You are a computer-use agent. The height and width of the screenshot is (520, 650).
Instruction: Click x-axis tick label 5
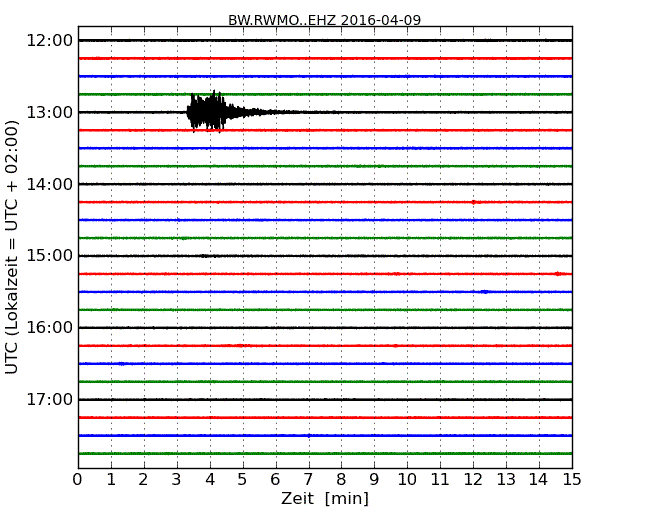pyautogui.click(x=242, y=480)
